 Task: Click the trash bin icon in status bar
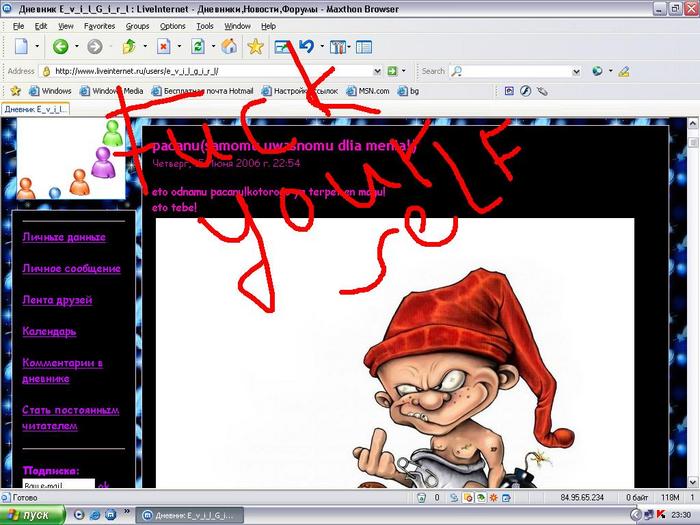pos(421,497)
